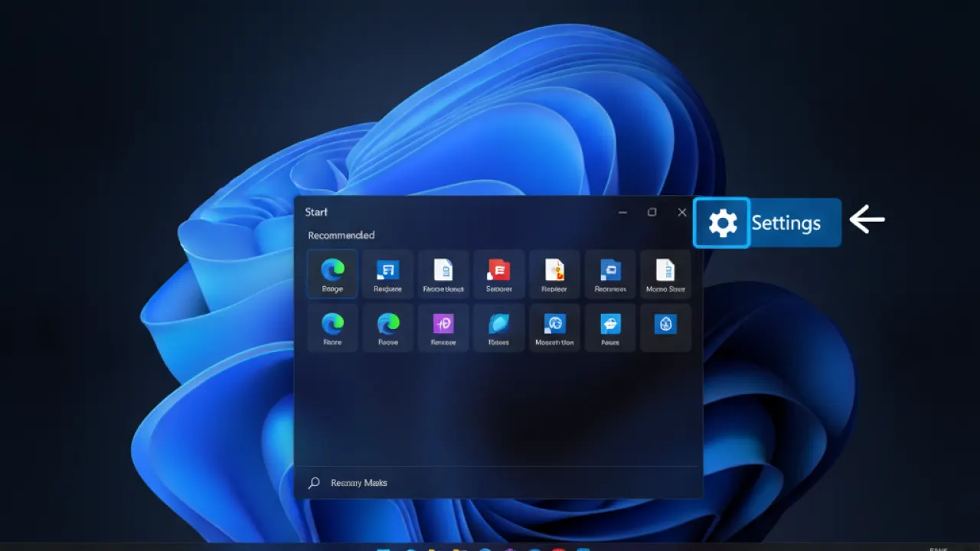980x551 pixels.
Task: Click the magnifier search icon in Start
Action: coord(314,483)
